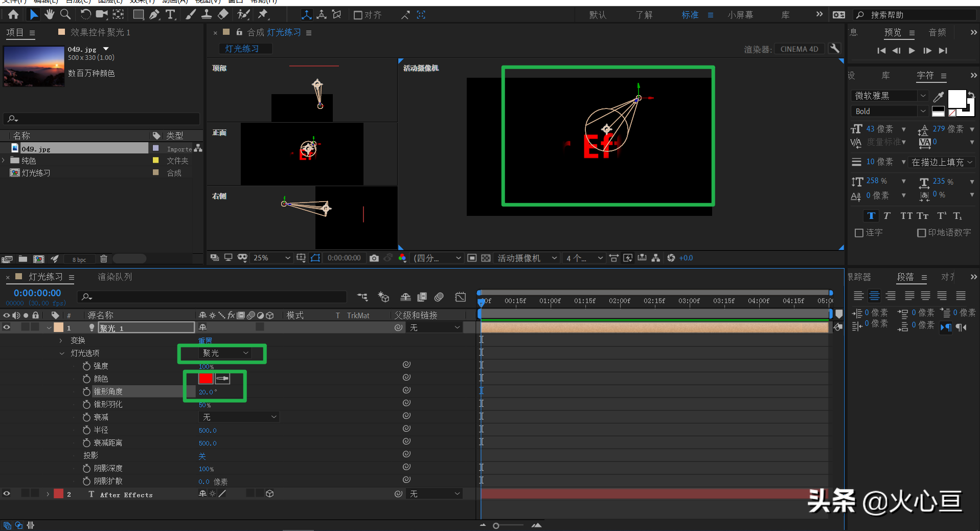Enable the 印地语数字 checkbox
980x531 pixels.
921,233
